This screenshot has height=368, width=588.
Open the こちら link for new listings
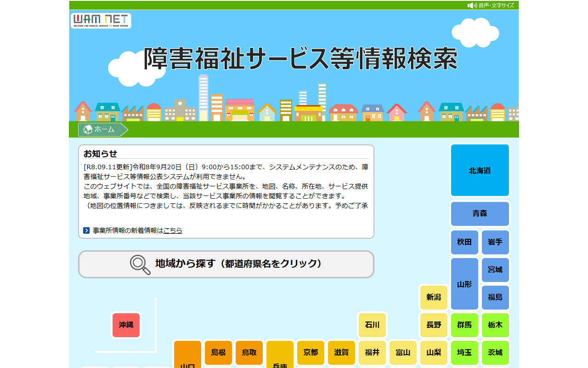click(x=173, y=230)
